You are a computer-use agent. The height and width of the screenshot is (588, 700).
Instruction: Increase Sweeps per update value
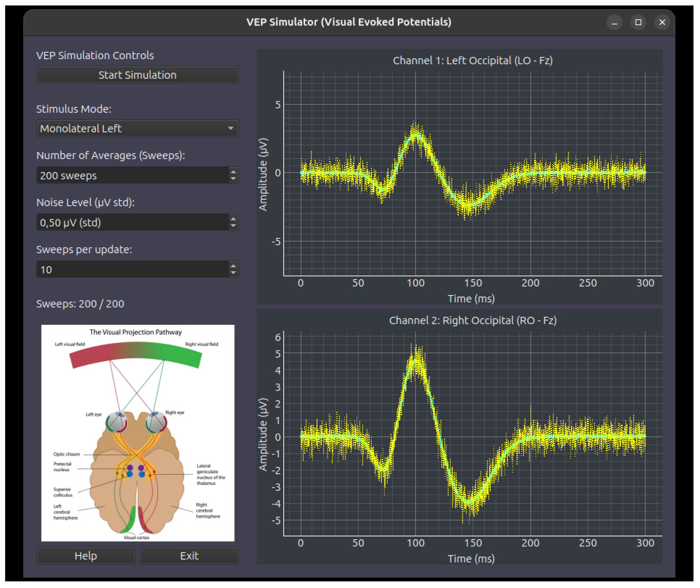point(233,266)
